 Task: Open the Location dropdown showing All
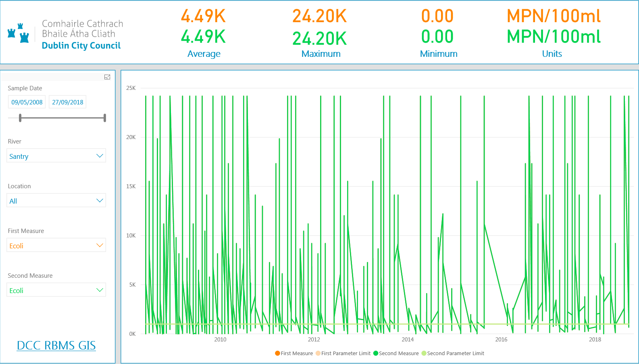(x=56, y=201)
